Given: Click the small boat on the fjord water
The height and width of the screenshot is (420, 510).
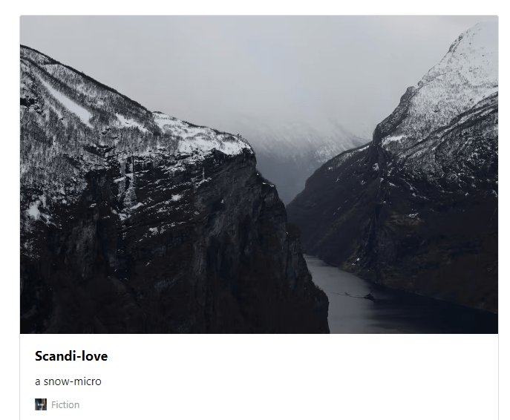Looking at the screenshot, I should click(368, 296).
